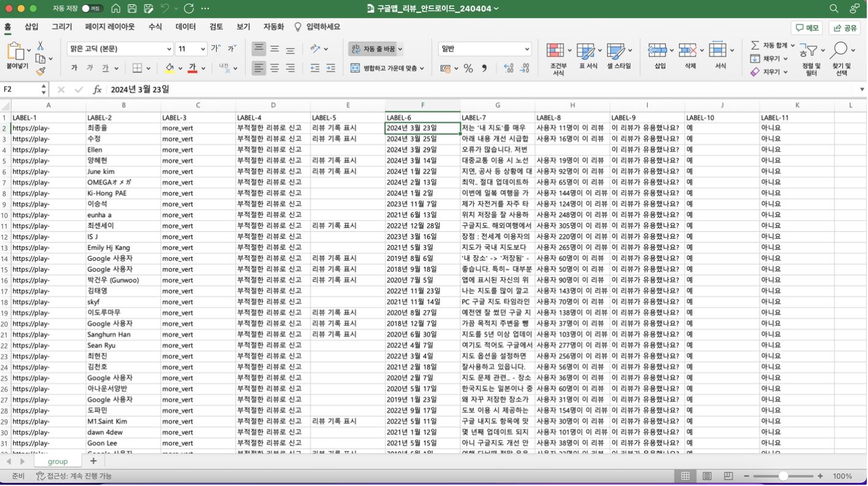This screenshot has height=486, width=868.
Task: Click the redo arrow in title bar
Action: (x=188, y=9)
